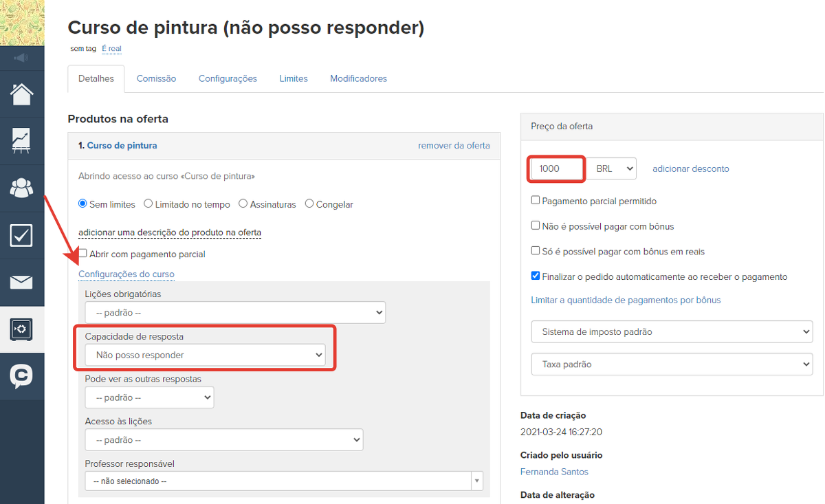This screenshot has height=504, width=825.
Task: Open the BRL currency dropdown
Action: 612,168
